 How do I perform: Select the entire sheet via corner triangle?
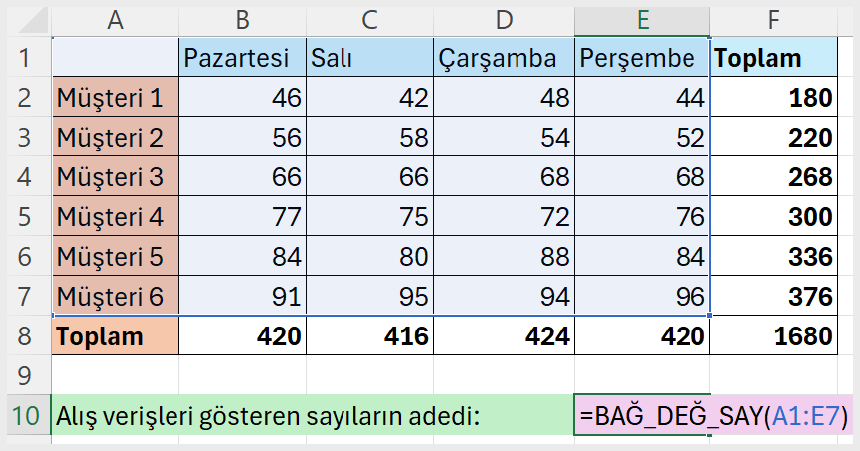(x=30, y=21)
